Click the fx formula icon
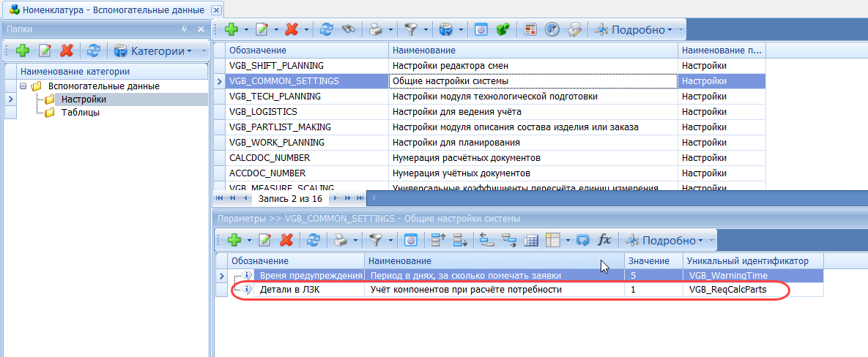The height and width of the screenshot is (357, 868). click(x=604, y=240)
